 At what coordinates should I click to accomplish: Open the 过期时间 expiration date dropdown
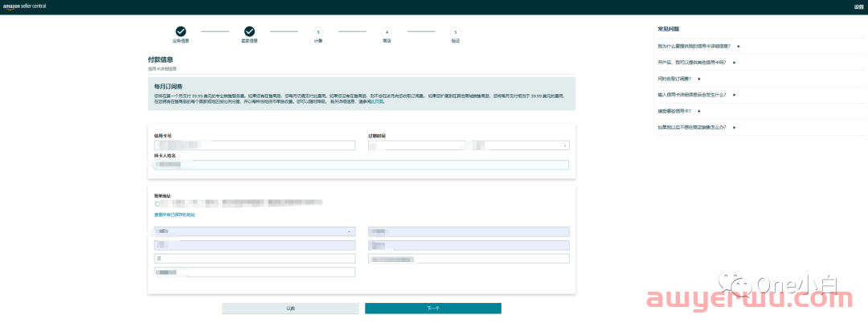click(x=469, y=145)
